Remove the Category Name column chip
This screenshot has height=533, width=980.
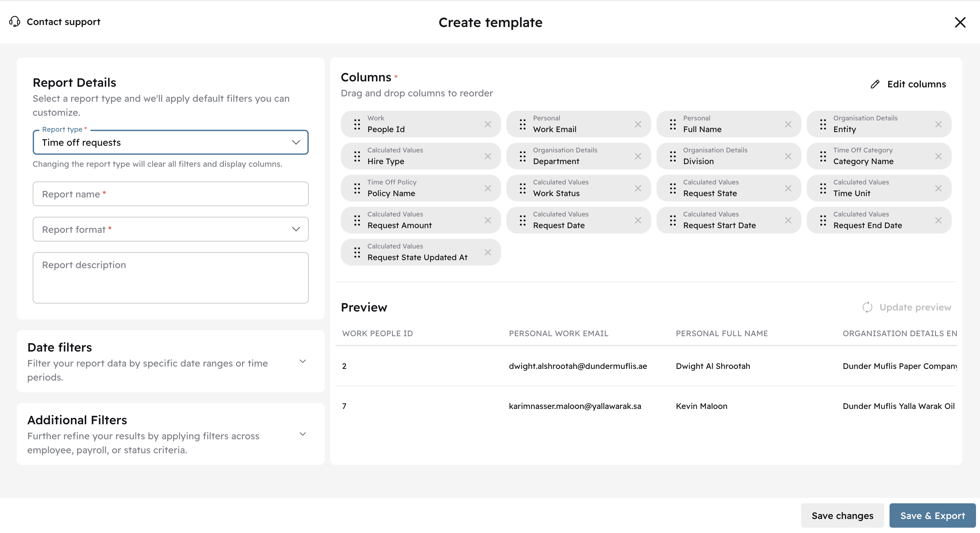[x=938, y=156]
